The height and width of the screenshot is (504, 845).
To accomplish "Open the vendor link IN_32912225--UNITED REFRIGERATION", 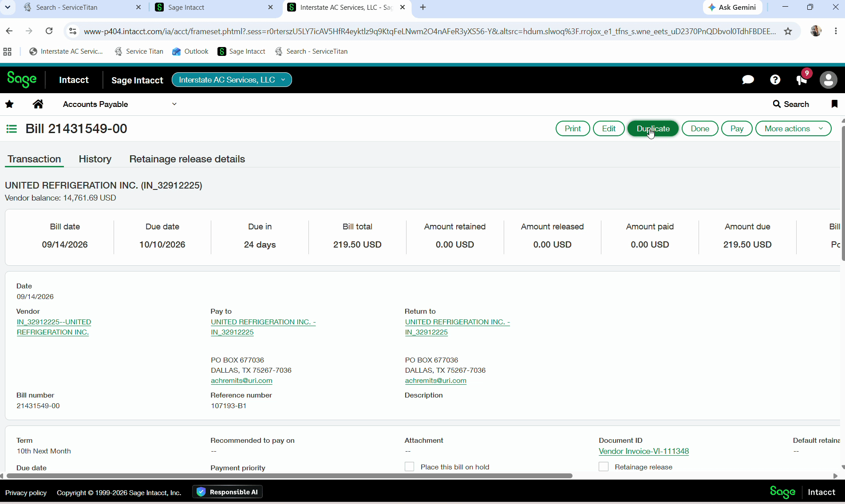I will (54, 327).
